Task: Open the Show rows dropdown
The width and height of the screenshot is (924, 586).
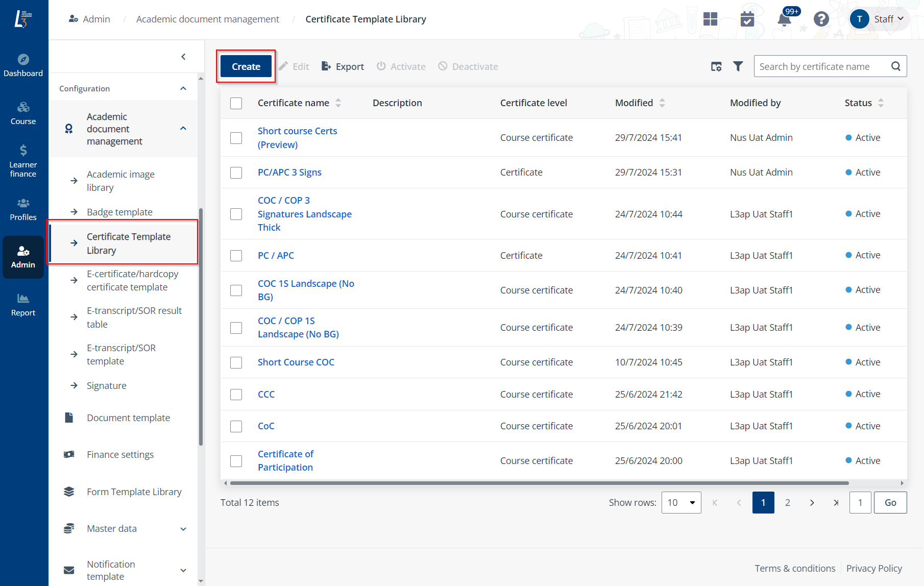Action: tap(681, 502)
